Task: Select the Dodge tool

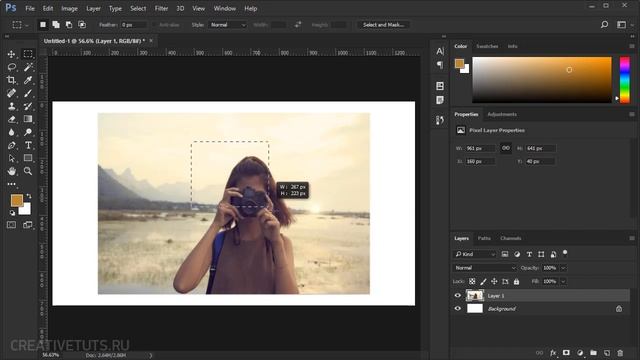Action: pos(28,132)
